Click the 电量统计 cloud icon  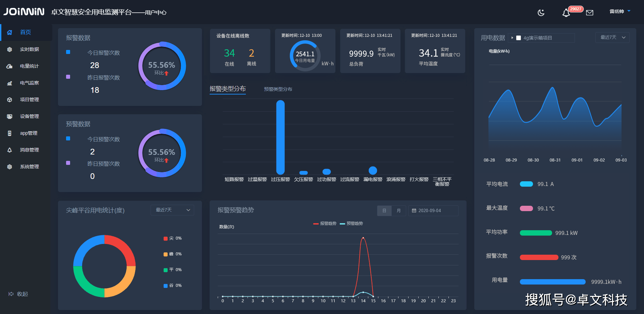tap(10, 66)
